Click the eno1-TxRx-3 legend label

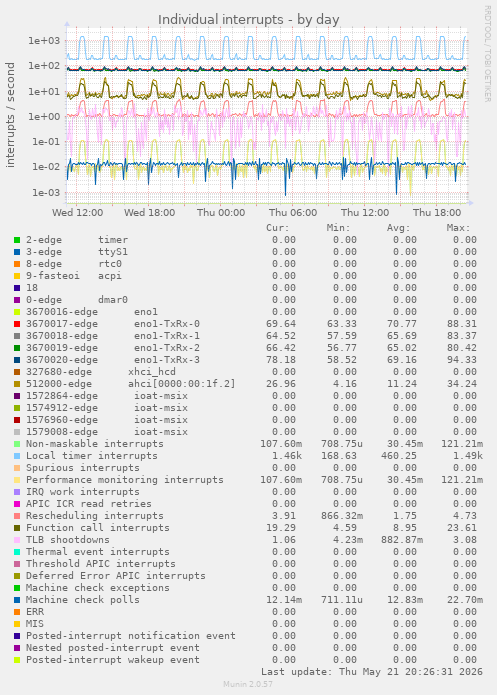pyautogui.click(x=167, y=360)
